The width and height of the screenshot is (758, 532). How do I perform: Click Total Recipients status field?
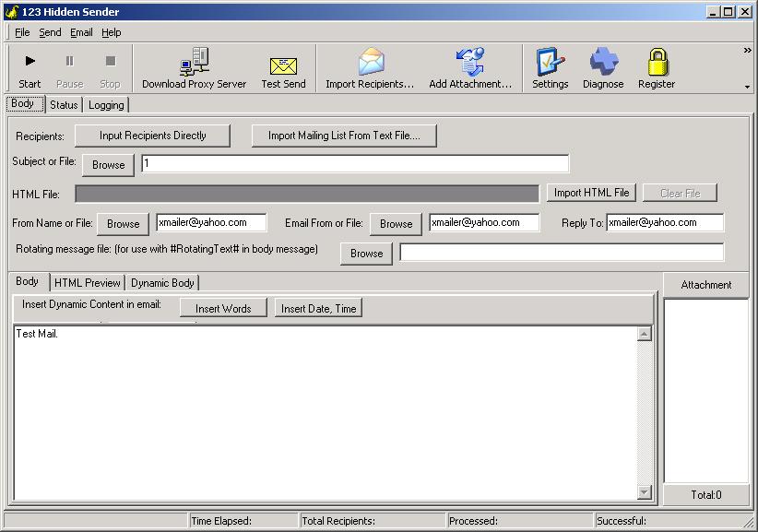373,521
